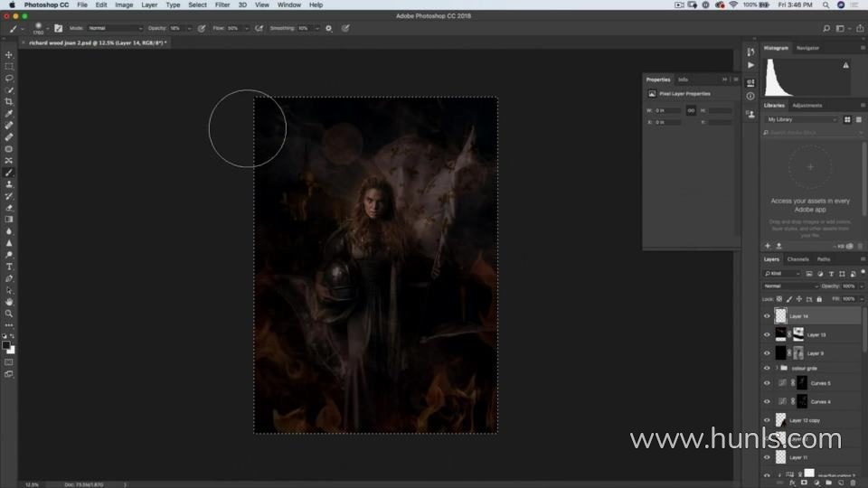This screenshot has height=488, width=868.
Task: Hide Curves 5 visibility eye
Action: point(767,383)
